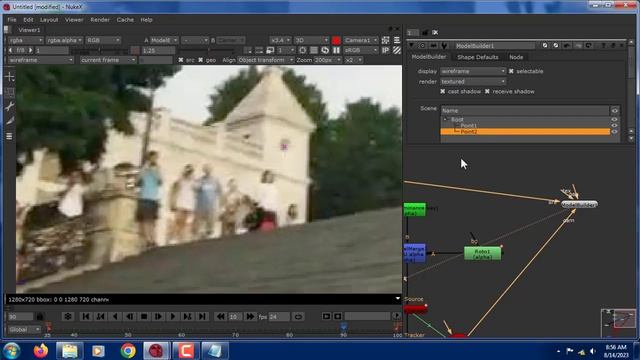The width and height of the screenshot is (640, 360).
Task: Click the red 3D lock button
Action: pos(336,40)
